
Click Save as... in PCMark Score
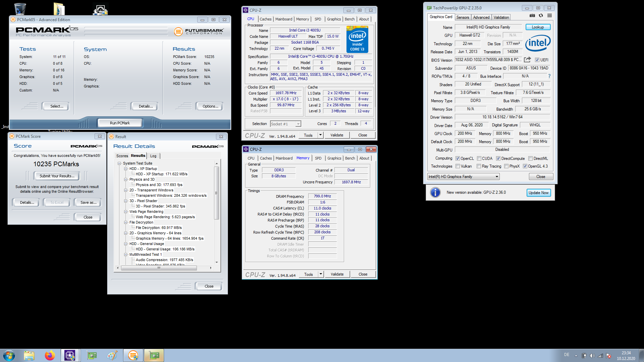(x=88, y=202)
